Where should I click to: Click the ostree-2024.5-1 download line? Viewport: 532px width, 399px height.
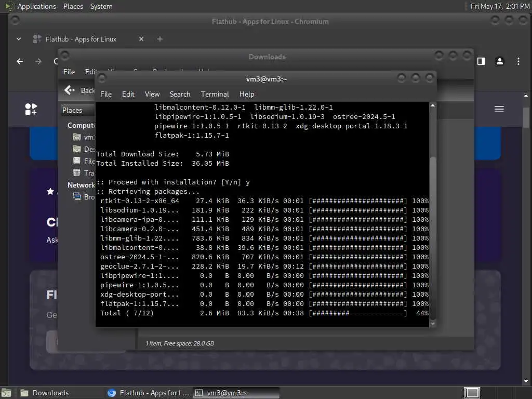tap(264, 257)
